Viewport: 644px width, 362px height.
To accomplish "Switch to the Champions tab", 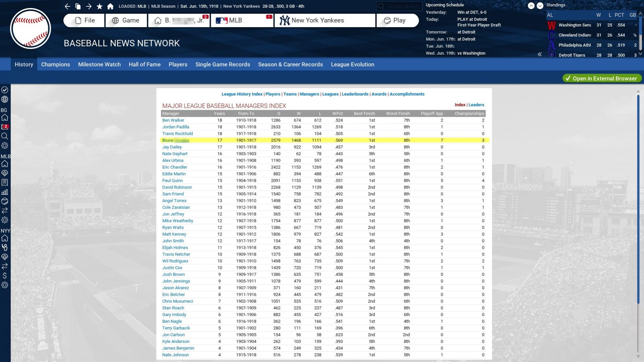I will tap(56, 64).
